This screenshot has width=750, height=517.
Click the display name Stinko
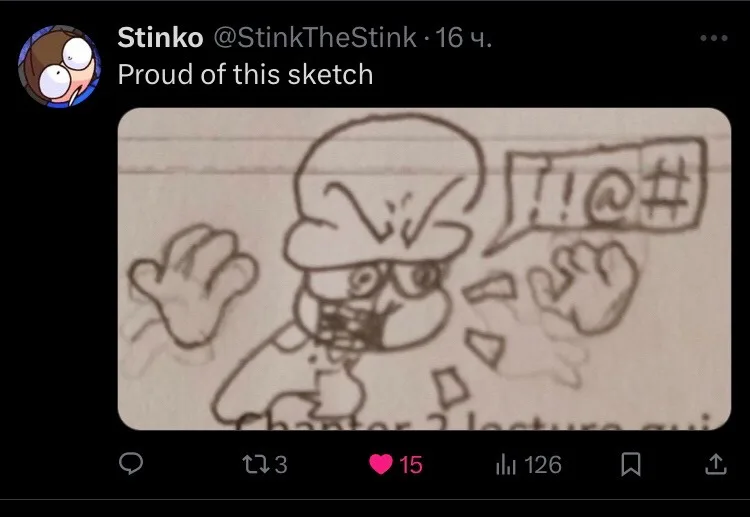click(160, 37)
